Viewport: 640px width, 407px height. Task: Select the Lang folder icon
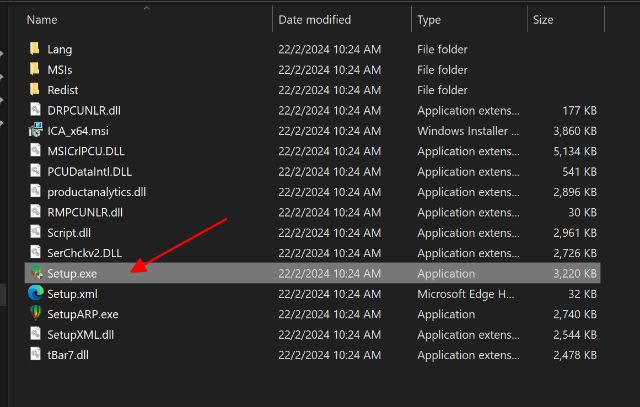(x=35, y=49)
